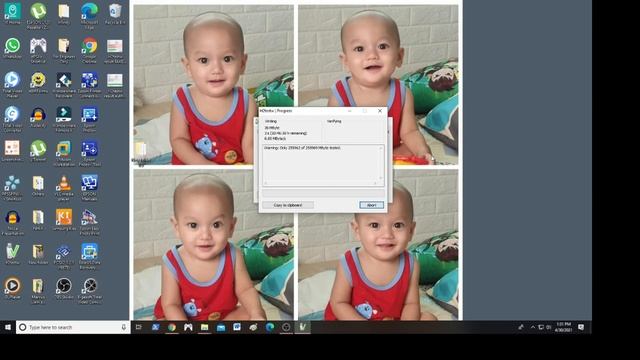Switch to H2testw in the taskbar
Image resolution: width=640 pixels, height=360 pixels.
(302, 327)
